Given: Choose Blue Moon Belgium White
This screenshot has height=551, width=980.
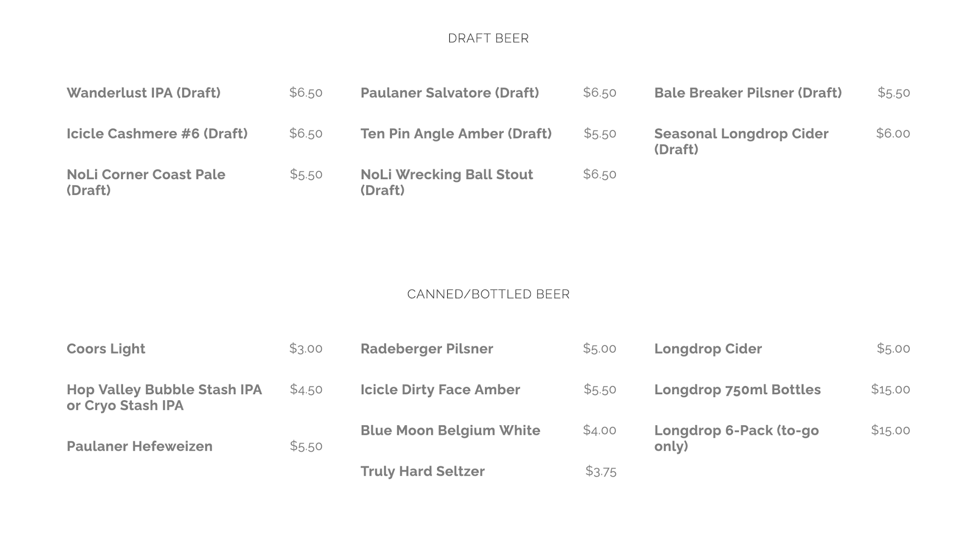Looking at the screenshot, I should [x=450, y=430].
